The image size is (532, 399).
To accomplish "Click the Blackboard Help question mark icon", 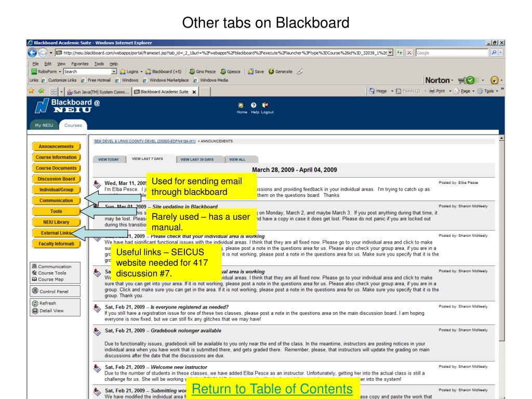I will click(x=254, y=105).
